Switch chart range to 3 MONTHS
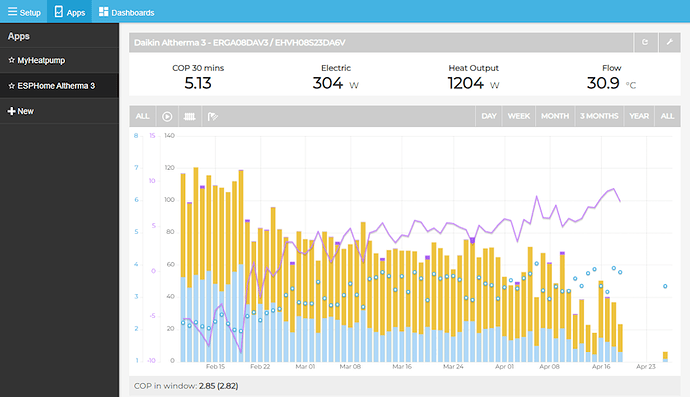The width and height of the screenshot is (690, 397). [x=599, y=116]
